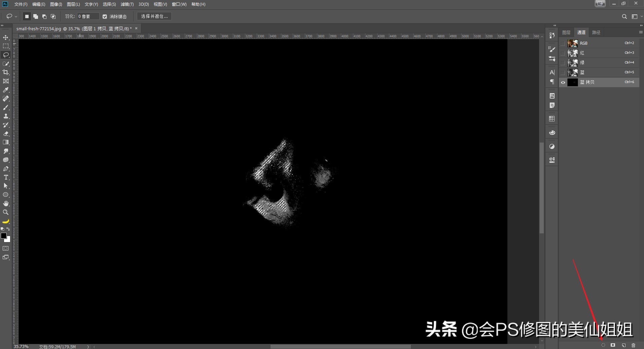Expand the document status popup arrow
The width and height of the screenshot is (644, 349).
point(87,347)
